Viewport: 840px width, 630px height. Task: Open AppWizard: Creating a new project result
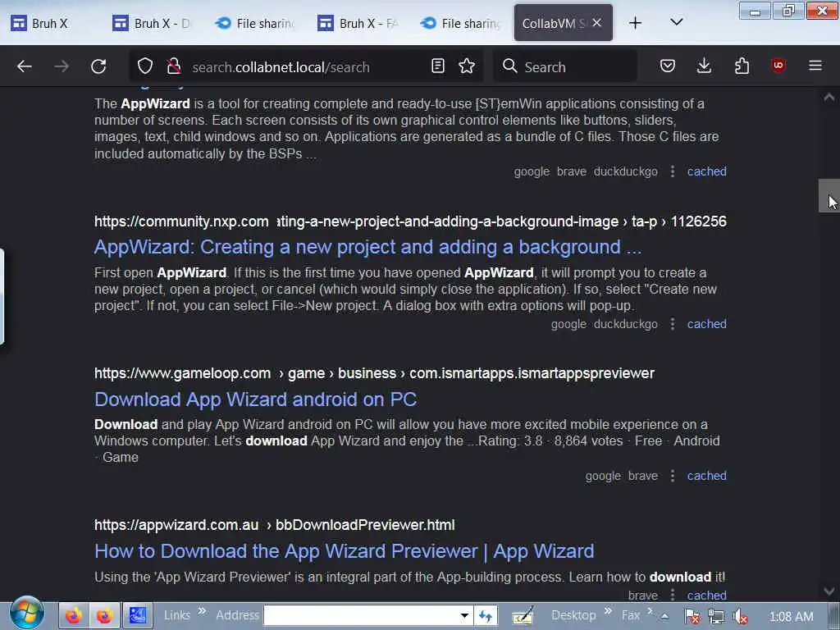(x=367, y=247)
